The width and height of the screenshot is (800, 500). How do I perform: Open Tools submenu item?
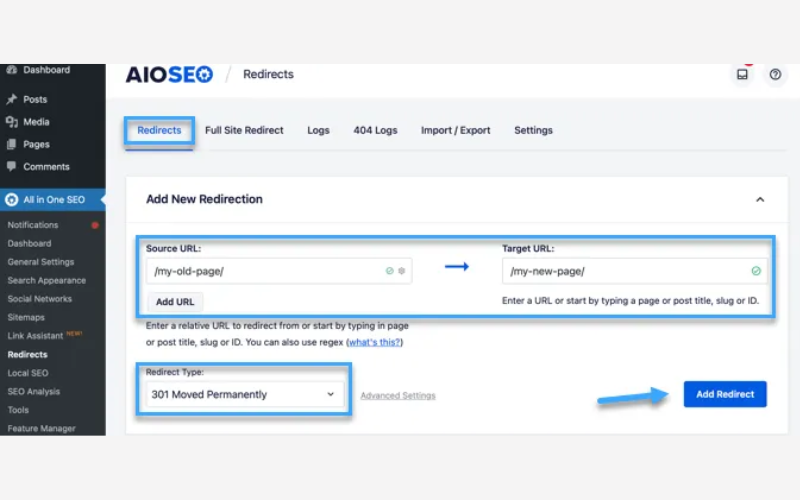click(x=18, y=410)
